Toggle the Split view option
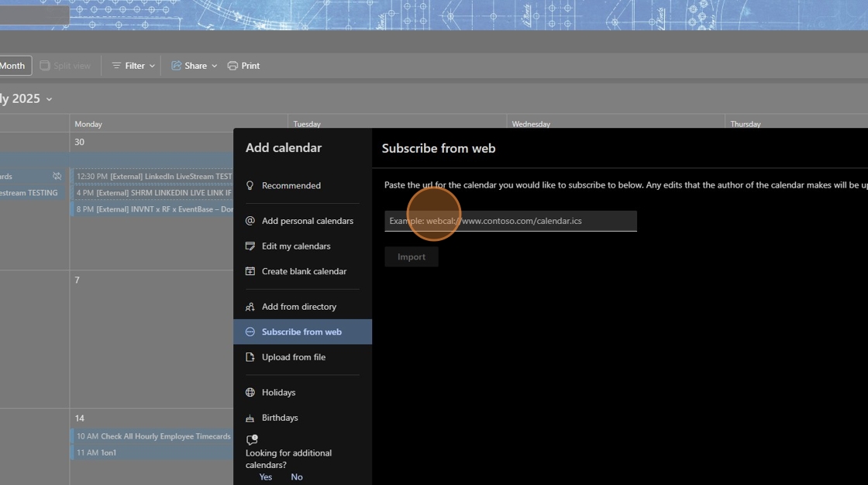The image size is (868, 485). click(x=65, y=66)
